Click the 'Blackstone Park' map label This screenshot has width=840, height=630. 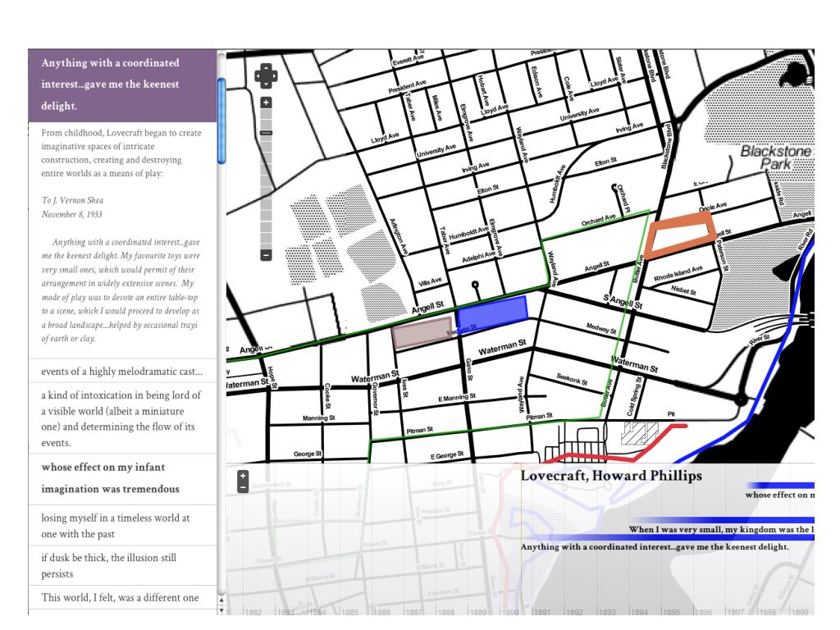coord(775,157)
